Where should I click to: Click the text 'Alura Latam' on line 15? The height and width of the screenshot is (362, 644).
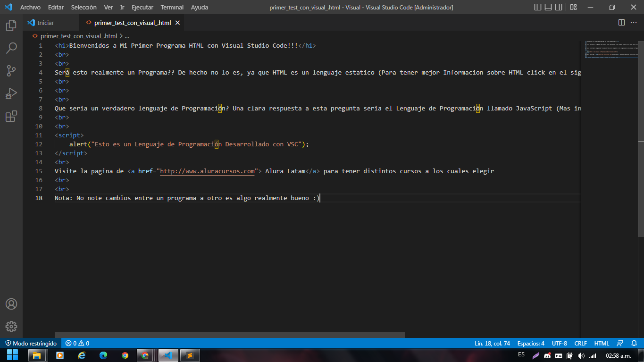point(285,171)
